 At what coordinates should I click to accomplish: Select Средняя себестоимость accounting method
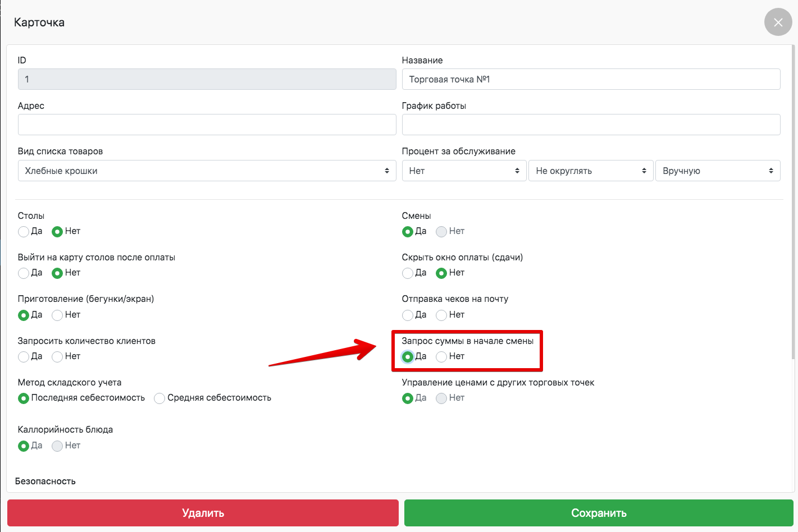[159, 398]
